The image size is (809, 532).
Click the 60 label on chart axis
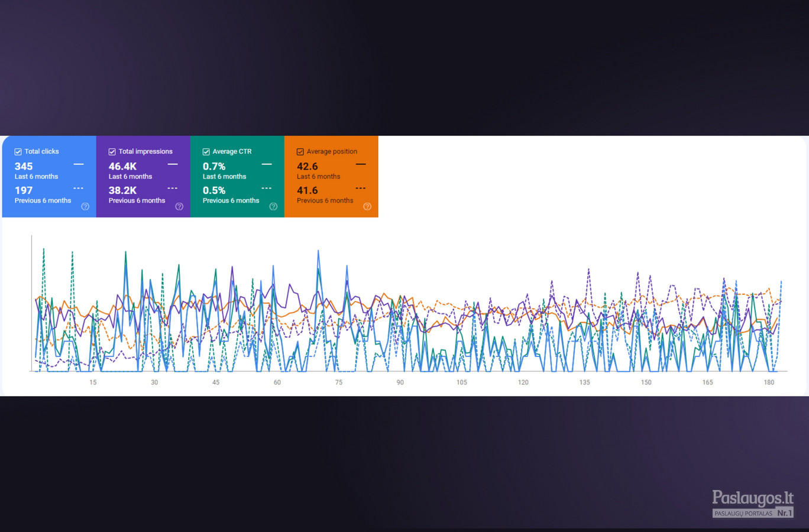tap(277, 382)
